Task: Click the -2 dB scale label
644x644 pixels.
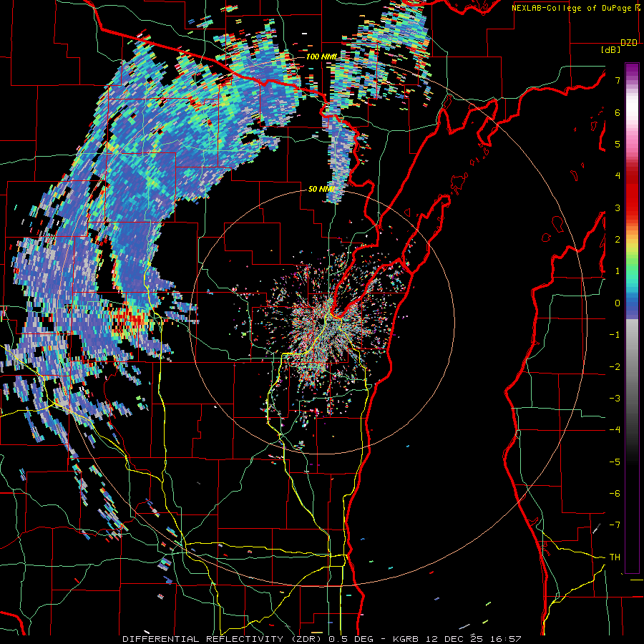Action: pyautogui.click(x=615, y=367)
